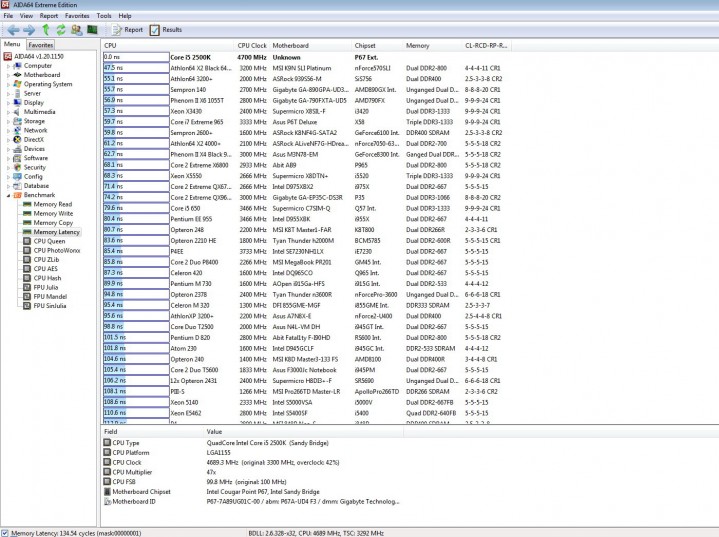Viewport: 719px width, 537px height.
Task: Expand the Computer tree node
Action: click(x=8, y=66)
